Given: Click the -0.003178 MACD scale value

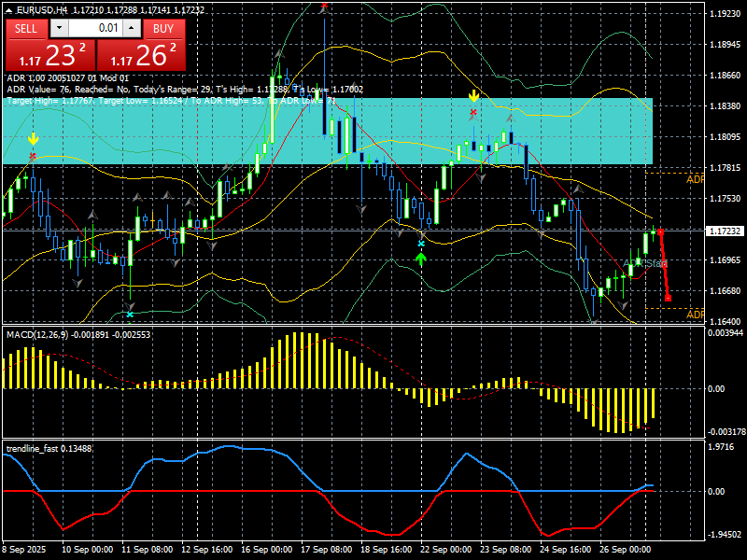Looking at the screenshot, I should pyautogui.click(x=726, y=432).
